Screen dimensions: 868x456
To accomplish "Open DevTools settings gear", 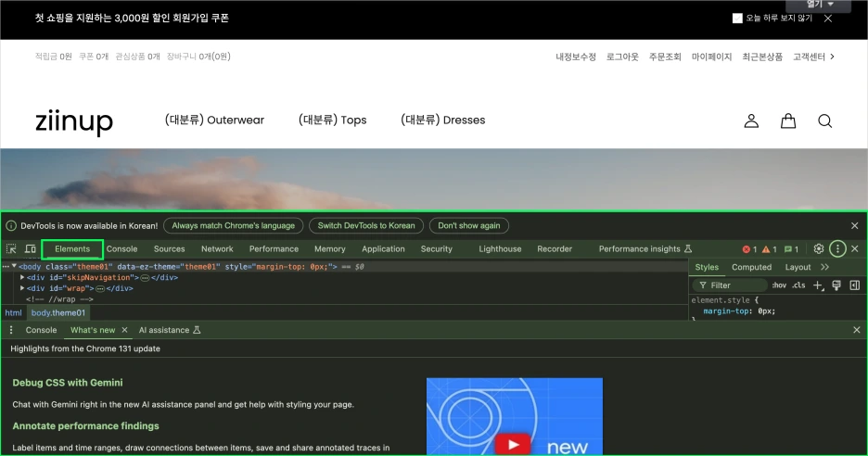I will coord(819,249).
